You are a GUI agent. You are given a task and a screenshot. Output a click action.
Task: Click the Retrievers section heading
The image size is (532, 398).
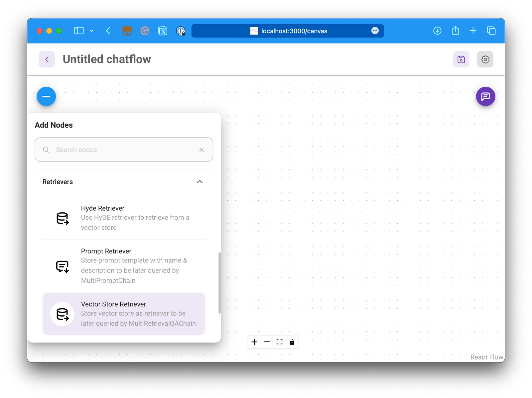[58, 182]
